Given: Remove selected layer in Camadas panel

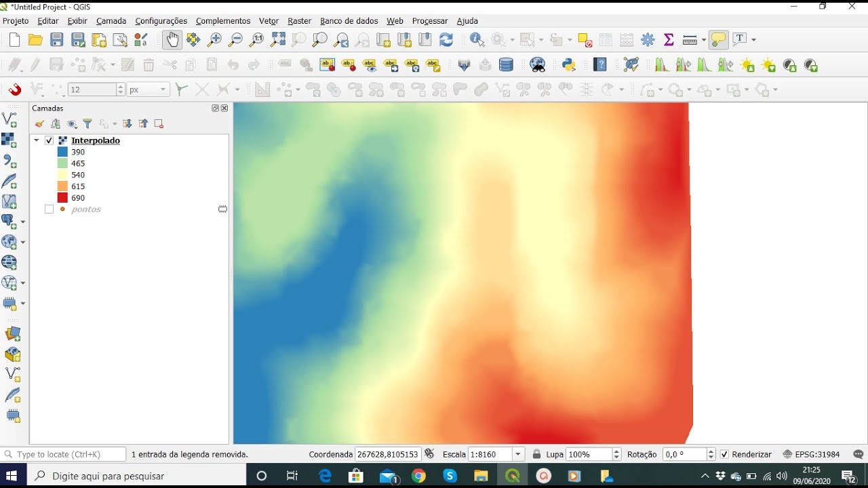Looking at the screenshot, I should tap(159, 123).
